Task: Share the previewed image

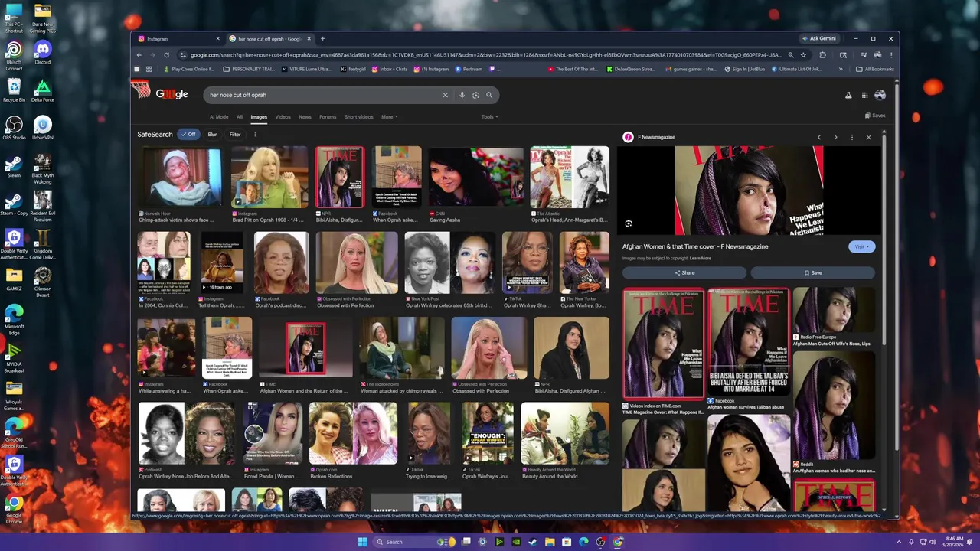Action: click(x=684, y=272)
